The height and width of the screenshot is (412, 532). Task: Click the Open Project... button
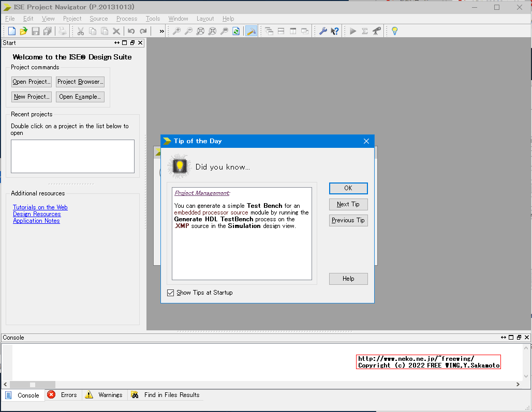[32, 82]
